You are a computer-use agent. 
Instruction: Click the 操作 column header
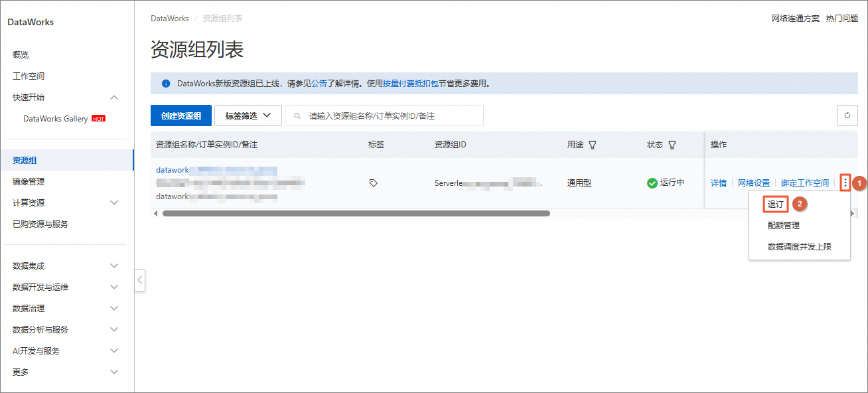719,145
